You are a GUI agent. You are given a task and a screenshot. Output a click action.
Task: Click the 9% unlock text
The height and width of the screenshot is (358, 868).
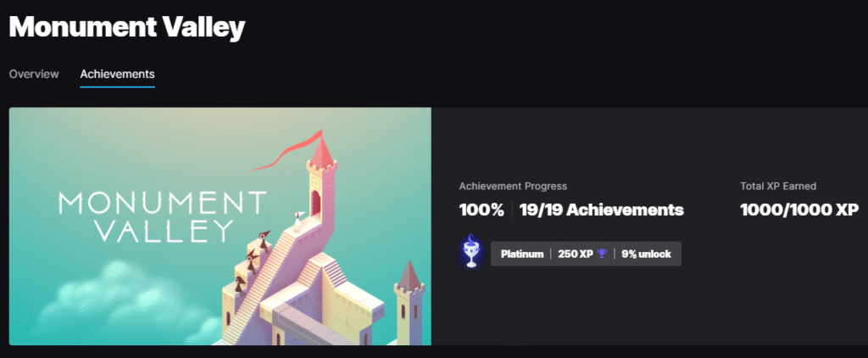[646, 255]
